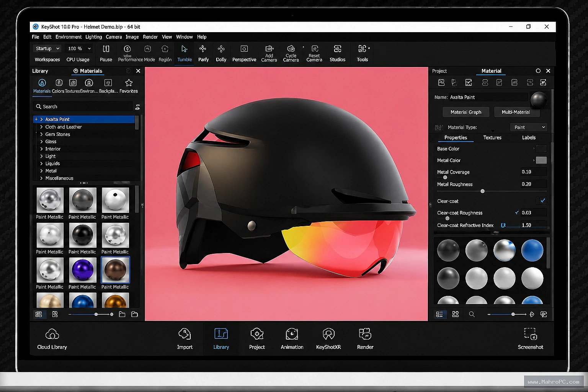Open the Textures library category icon
The height and width of the screenshot is (392, 588).
(73, 83)
